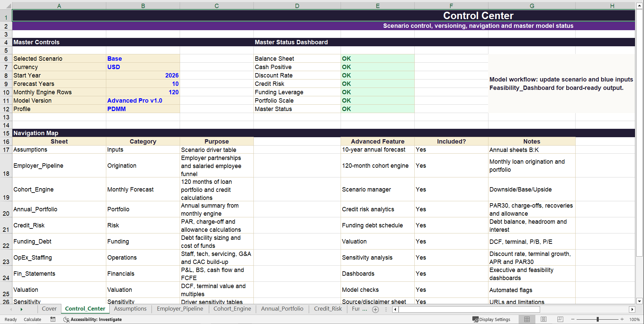Select column B header
The image size is (644, 324).
143,6
